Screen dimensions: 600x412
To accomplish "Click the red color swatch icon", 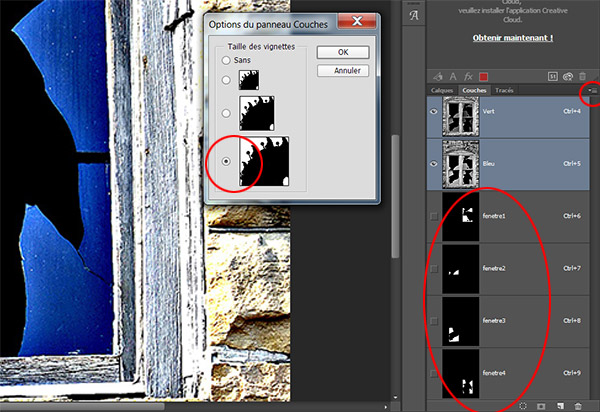I will 485,75.
